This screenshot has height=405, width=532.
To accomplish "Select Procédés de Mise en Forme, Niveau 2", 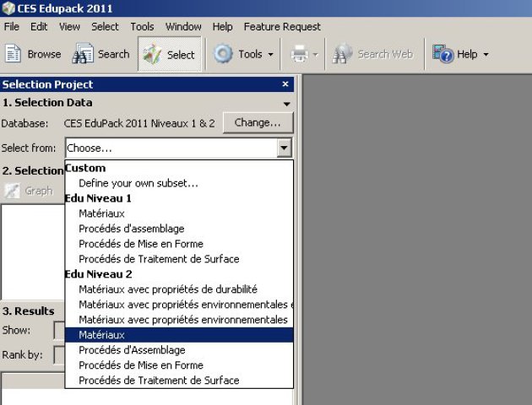I will (179, 365).
